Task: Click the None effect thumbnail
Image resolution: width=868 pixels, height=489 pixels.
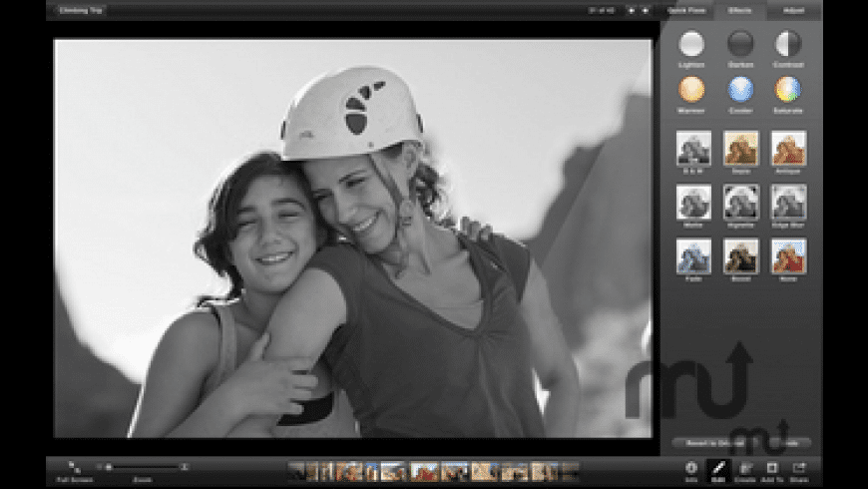Action: click(x=788, y=255)
